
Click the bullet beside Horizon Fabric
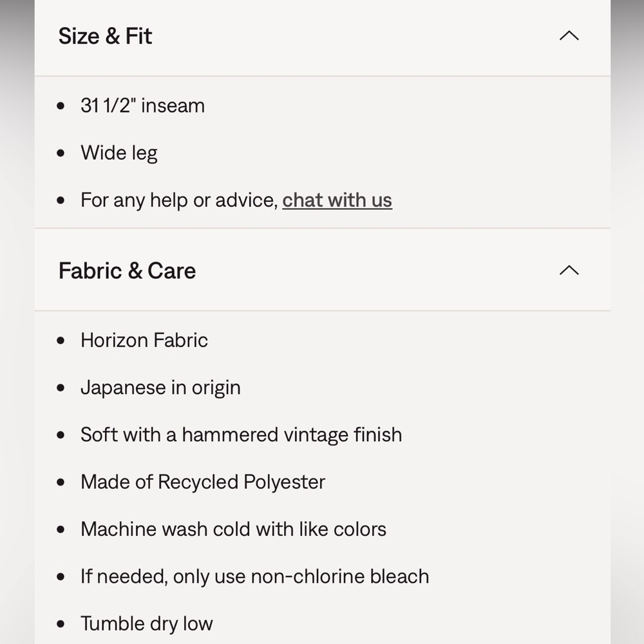point(61,341)
